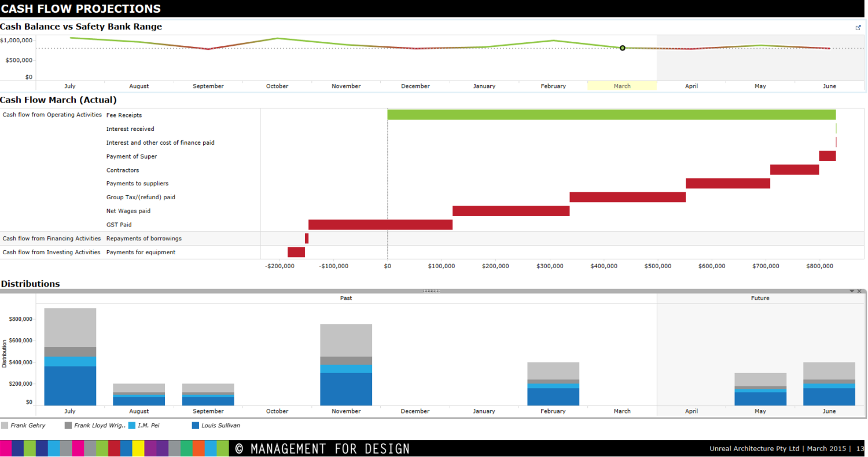Image resolution: width=868 pixels, height=457 pixels.
Task: Click Frank Gehry segment of November distribution bar
Action: 346,340
